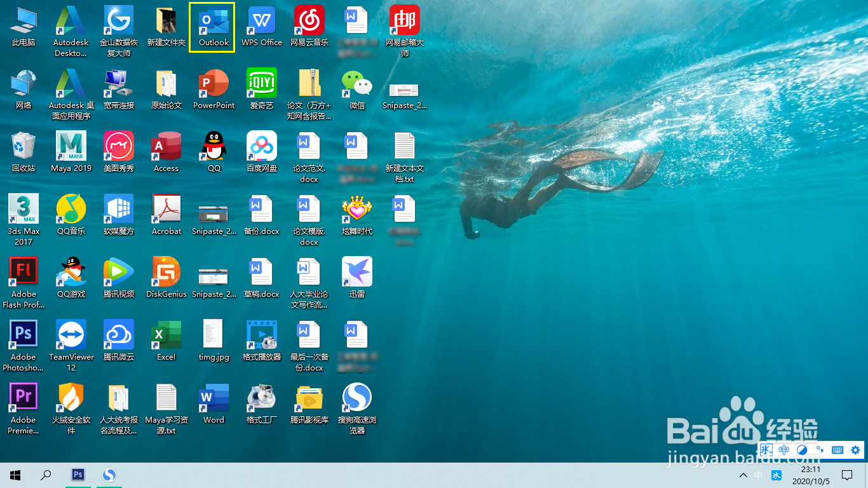
Task: Toggle punctuation mode in IME bar
Action: (x=820, y=450)
